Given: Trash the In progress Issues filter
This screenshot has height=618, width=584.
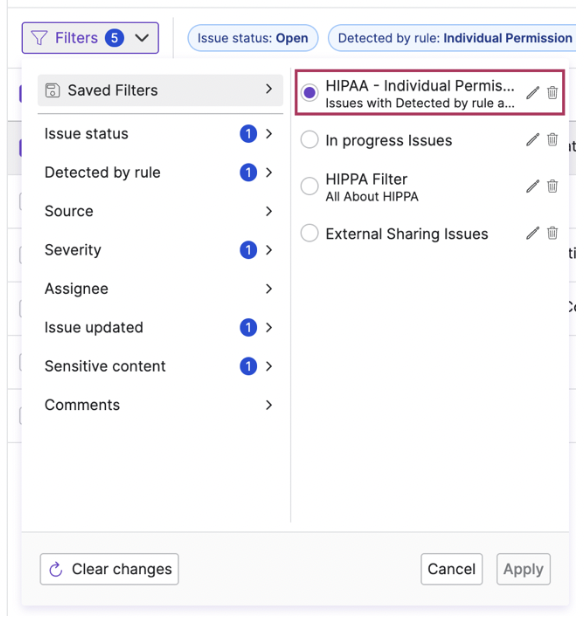Looking at the screenshot, I should click(x=552, y=140).
